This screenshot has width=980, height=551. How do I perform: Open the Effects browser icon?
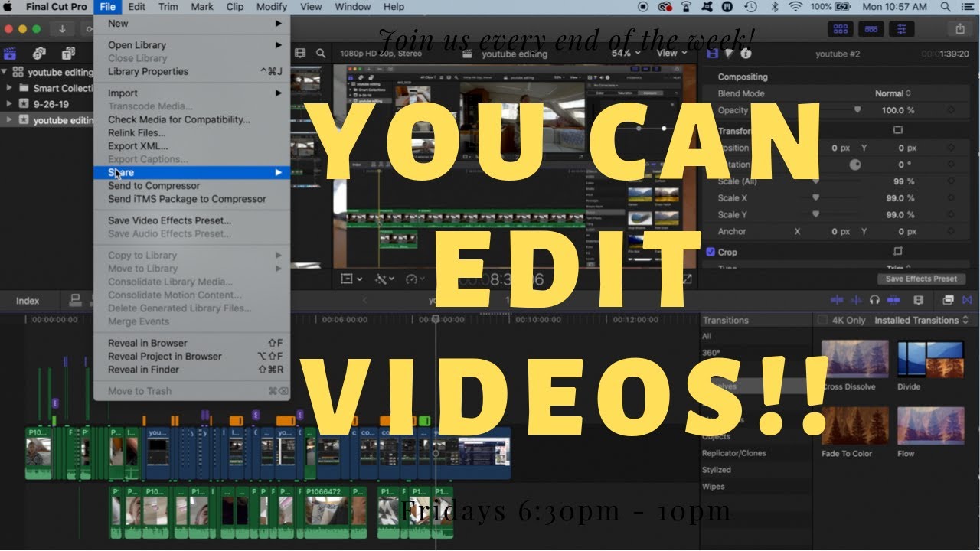click(949, 301)
